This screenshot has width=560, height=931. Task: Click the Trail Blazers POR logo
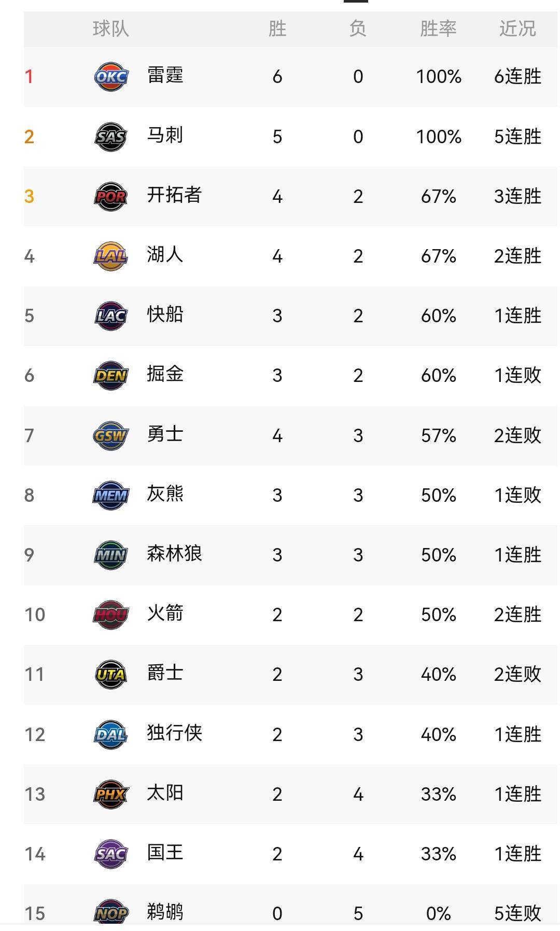click(110, 196)
